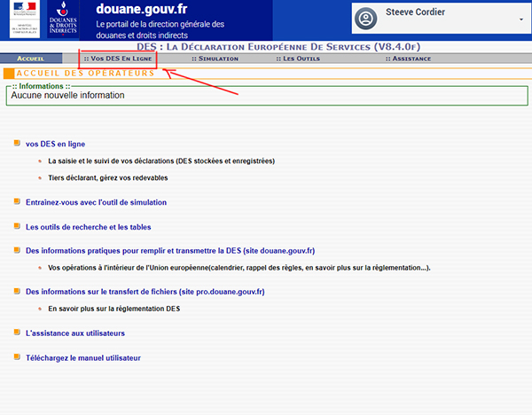Viewport: 532px width, 415px height.
Task: Open 'Les outils de recherche et les tables'
Action: click(x=88, y=227)
